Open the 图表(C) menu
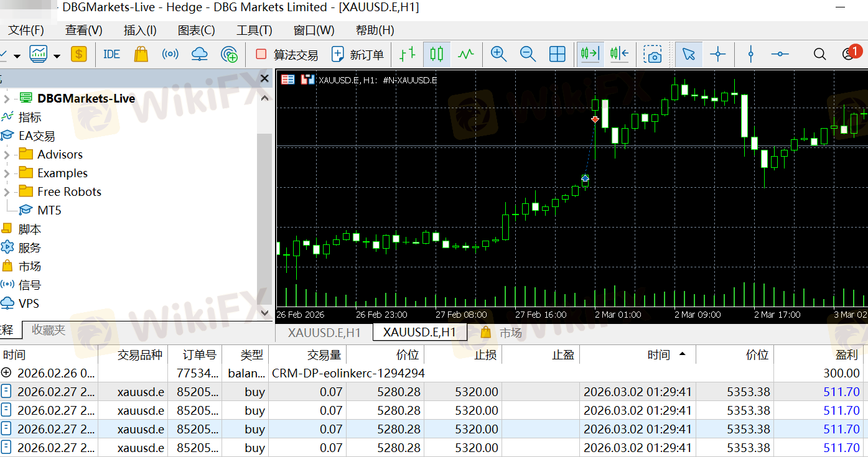The height and width of the screenshot is (457, 868). click(196, 30)
